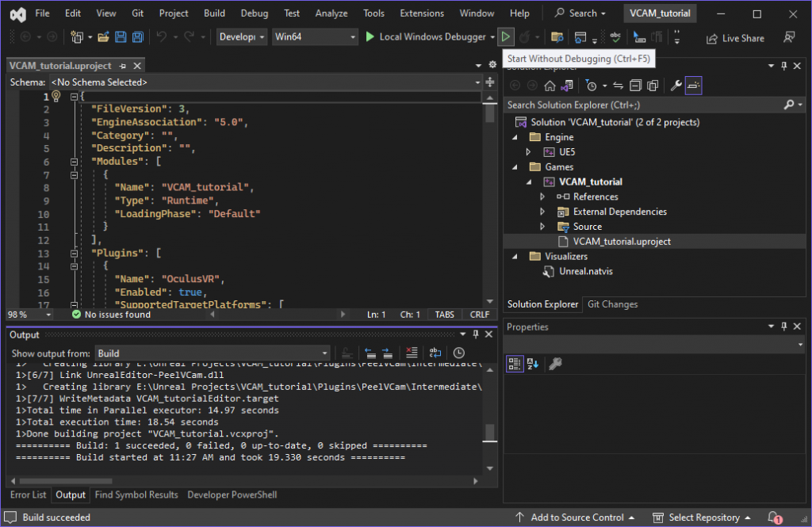812x527 pixels.
Task: Click the spell checker abc icon
Action: pos(615,36)
